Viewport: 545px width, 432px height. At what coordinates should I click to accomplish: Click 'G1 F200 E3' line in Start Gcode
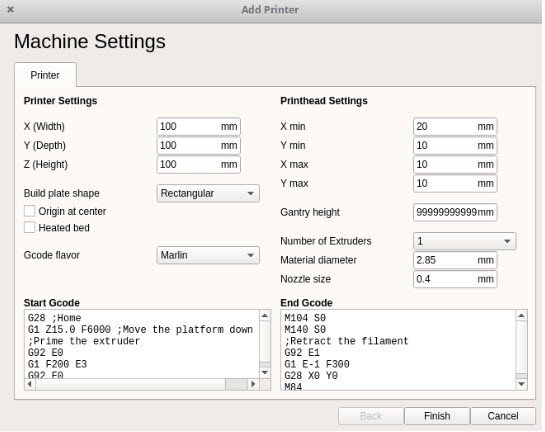(57, 364)
